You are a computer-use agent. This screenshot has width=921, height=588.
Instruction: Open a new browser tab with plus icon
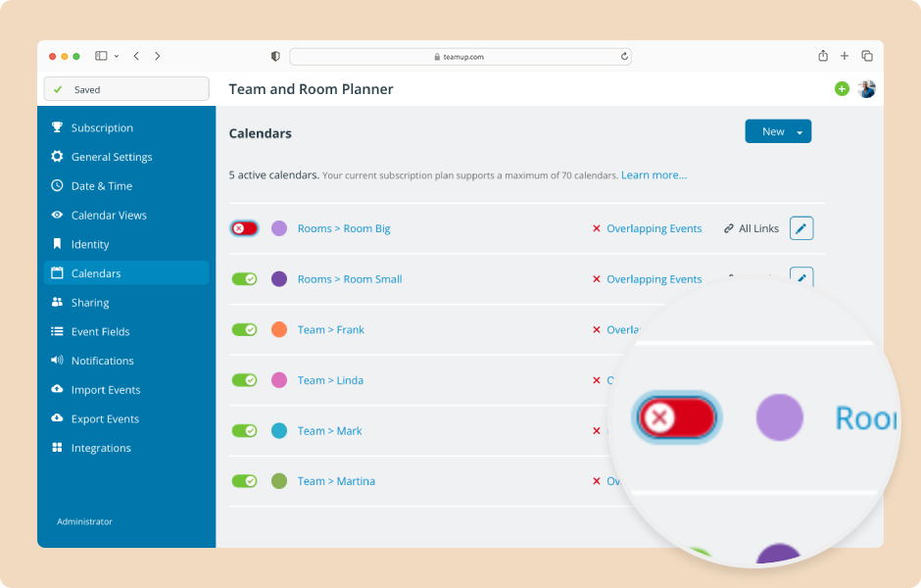(845, 56)
